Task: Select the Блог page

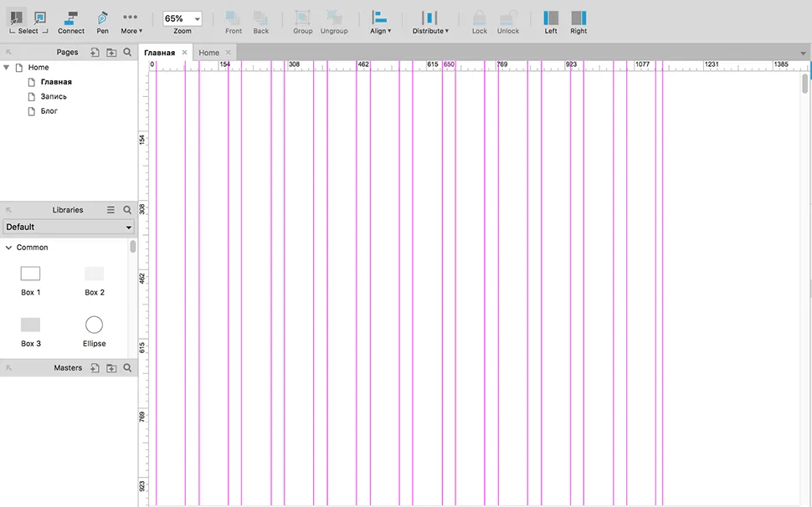Action: 49,111
